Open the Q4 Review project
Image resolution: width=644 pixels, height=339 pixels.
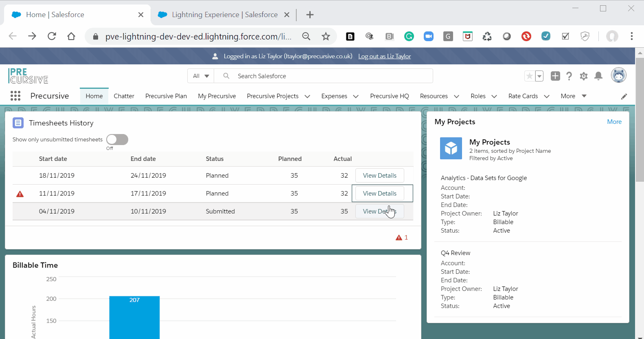[x=456, y=253]
